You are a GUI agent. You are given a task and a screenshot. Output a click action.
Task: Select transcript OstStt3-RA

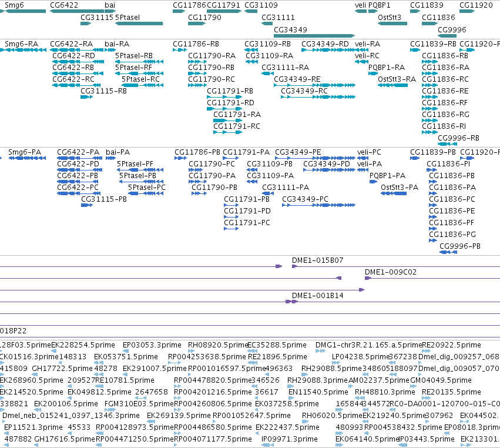tap(397, 79)
